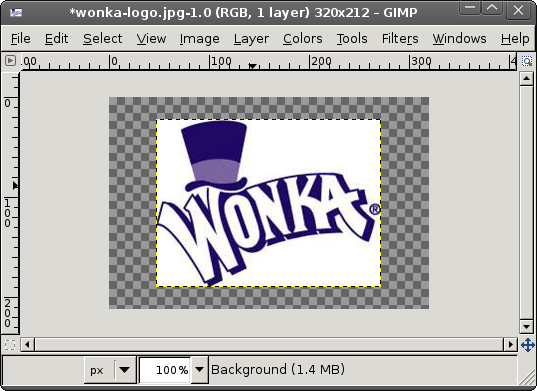Screen dimensions: 537x391
Task: Expand the 100% zoom dropdown arrow
Action: (199, 370)
